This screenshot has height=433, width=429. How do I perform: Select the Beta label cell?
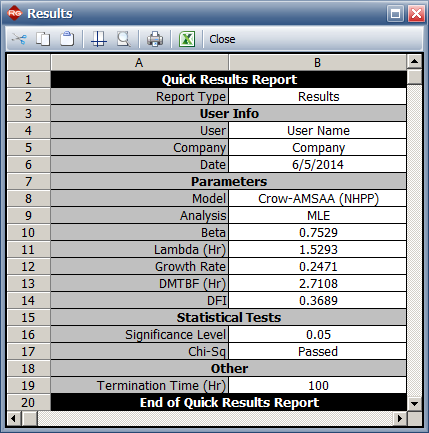[x=139, y=232]
